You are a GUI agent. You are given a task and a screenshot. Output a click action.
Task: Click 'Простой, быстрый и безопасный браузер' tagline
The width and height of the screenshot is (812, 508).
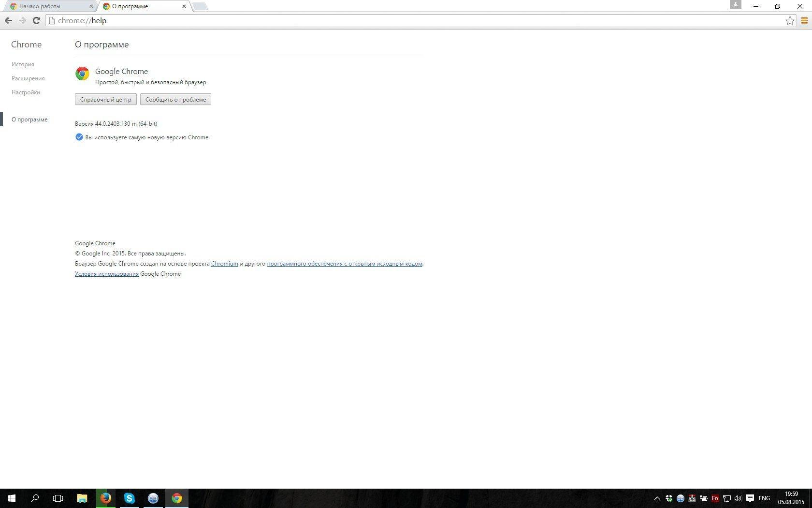click(151, 82)
